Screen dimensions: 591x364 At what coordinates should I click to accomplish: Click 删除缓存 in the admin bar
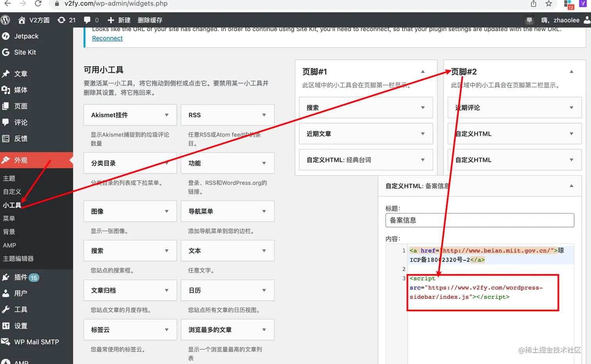click(150, 20)
